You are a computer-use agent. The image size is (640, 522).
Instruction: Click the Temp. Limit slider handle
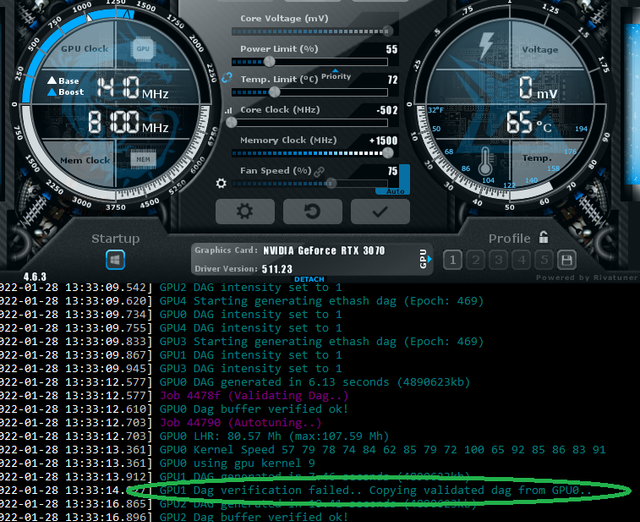point(275,92)
